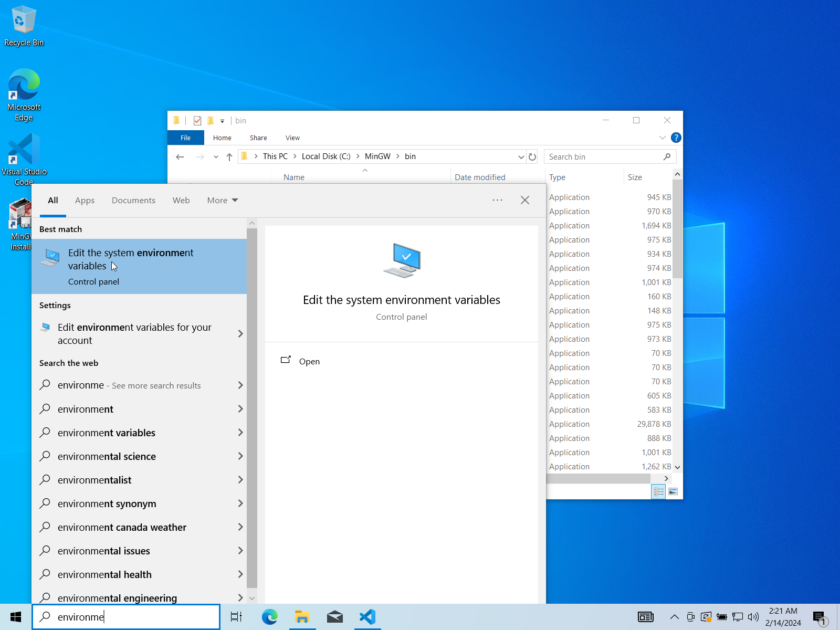The height and width of the screenshot is (630, 840).
Task: Refresh the bin folder view
Action: (x=532, y=157)
